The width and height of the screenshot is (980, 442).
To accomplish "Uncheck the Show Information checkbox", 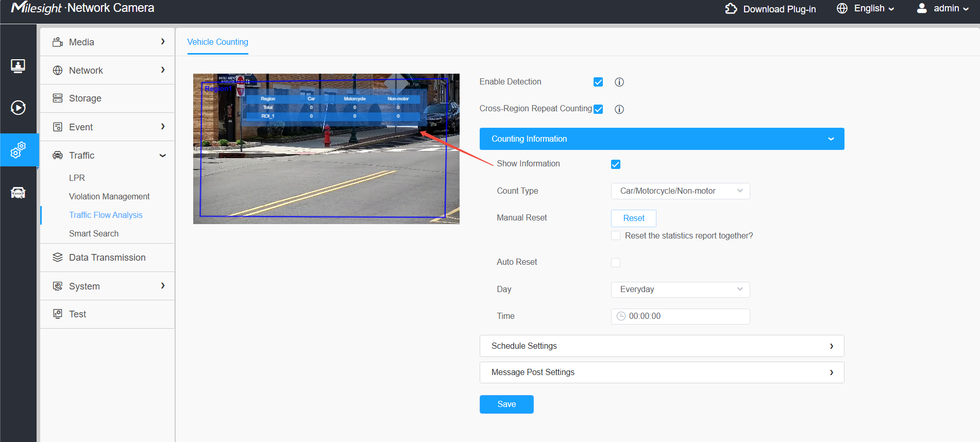I will [x=616, y=164].
